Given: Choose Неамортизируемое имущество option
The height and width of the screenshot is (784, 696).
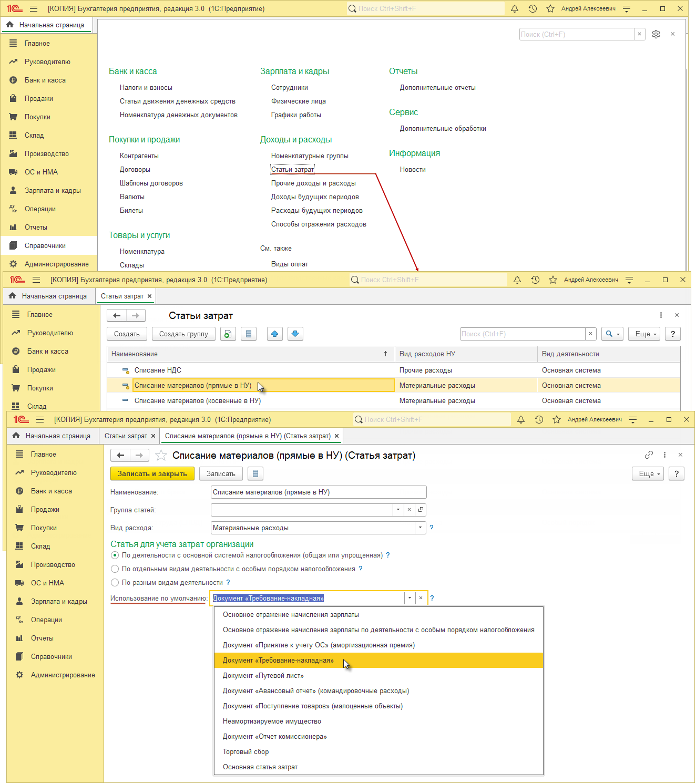Looking at the screenshot, I should tap(378, 721).
